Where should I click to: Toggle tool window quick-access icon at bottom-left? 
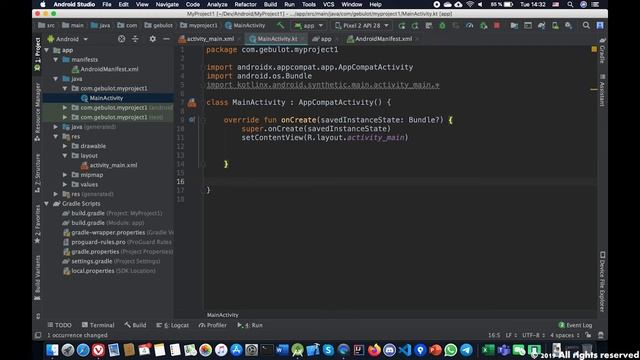point(38,335)
